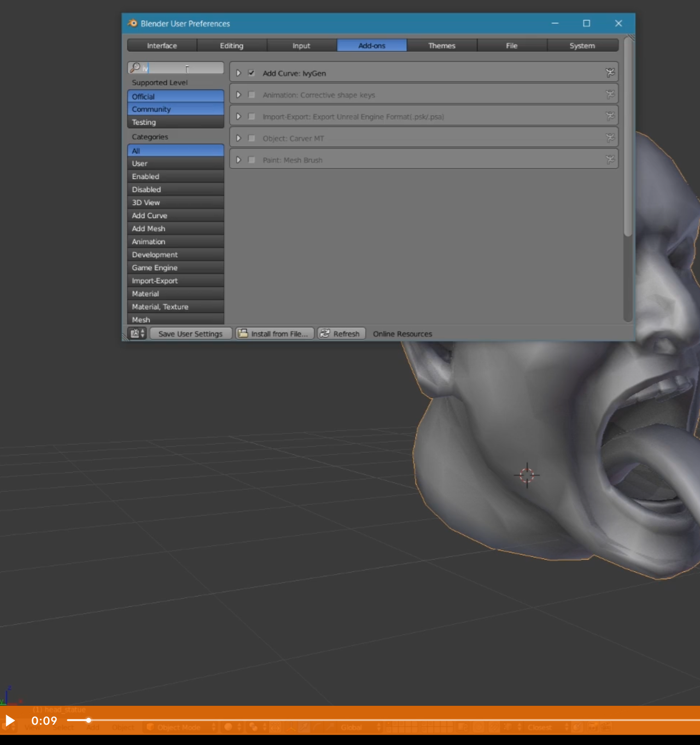Screen dimensions: 700x745
Task: Click the Blender logo in the title bar
Action: [x=132, y=23]
